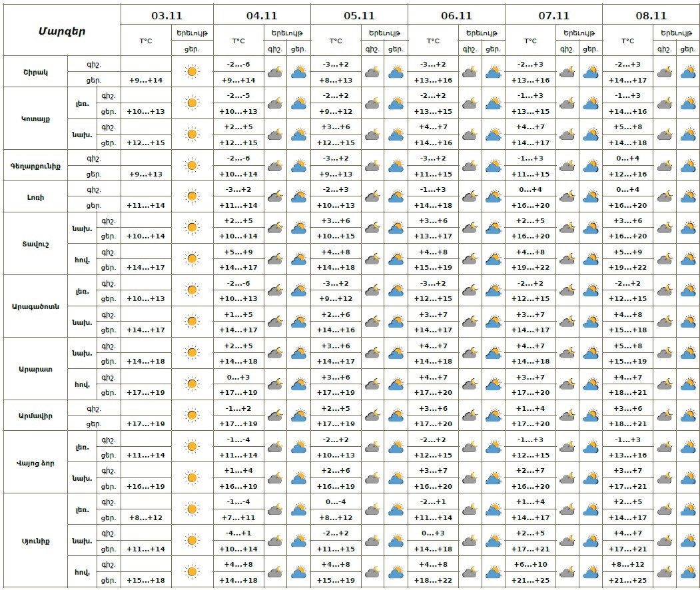Screen dimensions: 700x590
Task: Click Շիրակ daytime weather icon for 06.11
Action: pos(493,71)
